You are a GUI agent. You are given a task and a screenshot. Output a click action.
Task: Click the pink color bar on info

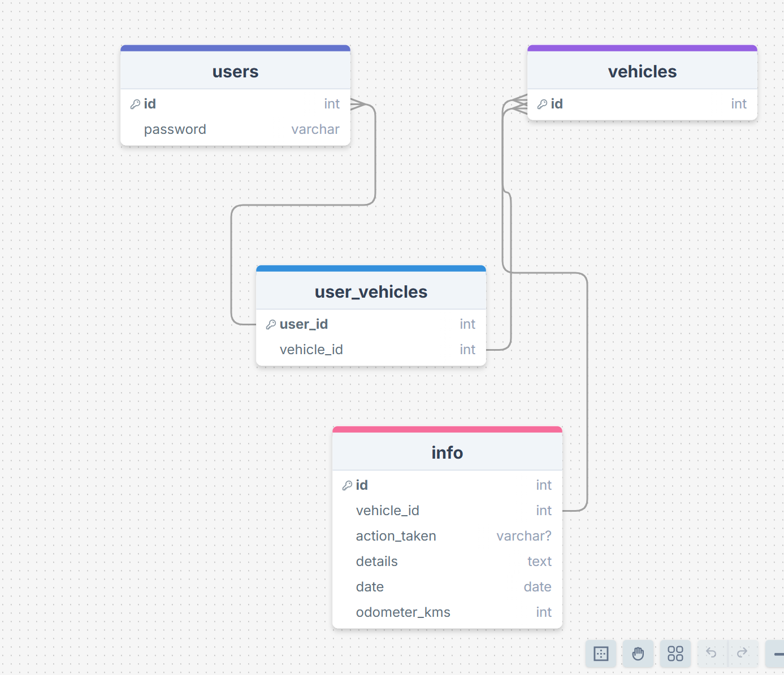pos(447,430)
